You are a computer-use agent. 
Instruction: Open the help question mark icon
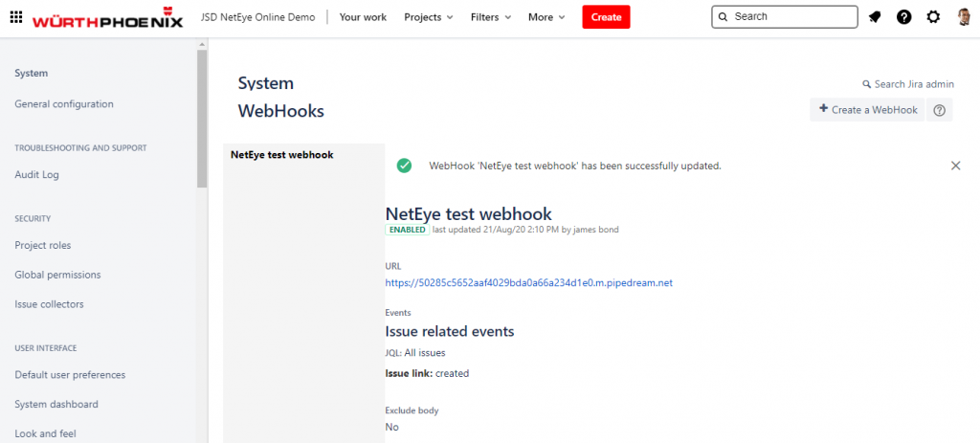pyautogui.click(x=903, y=17)
